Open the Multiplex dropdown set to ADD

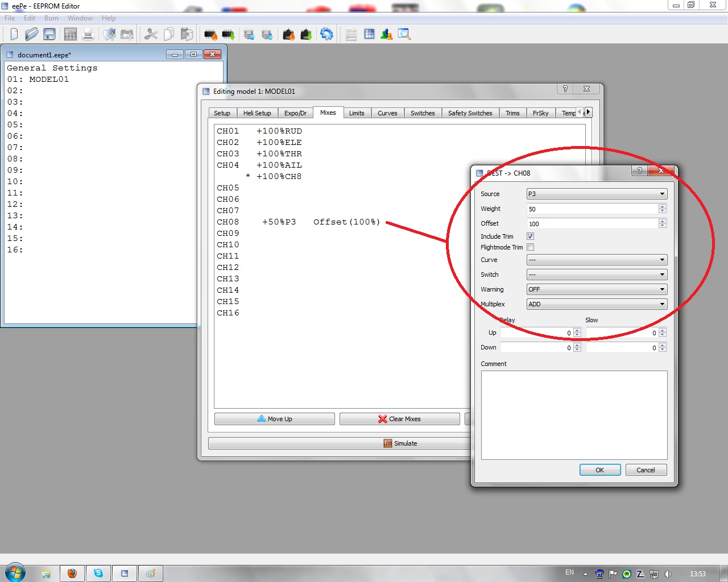(597, 304)
